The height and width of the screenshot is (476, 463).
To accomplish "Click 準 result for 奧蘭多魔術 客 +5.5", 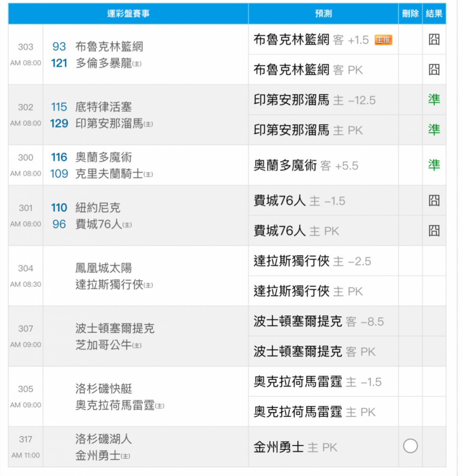I will coord(434,165).
